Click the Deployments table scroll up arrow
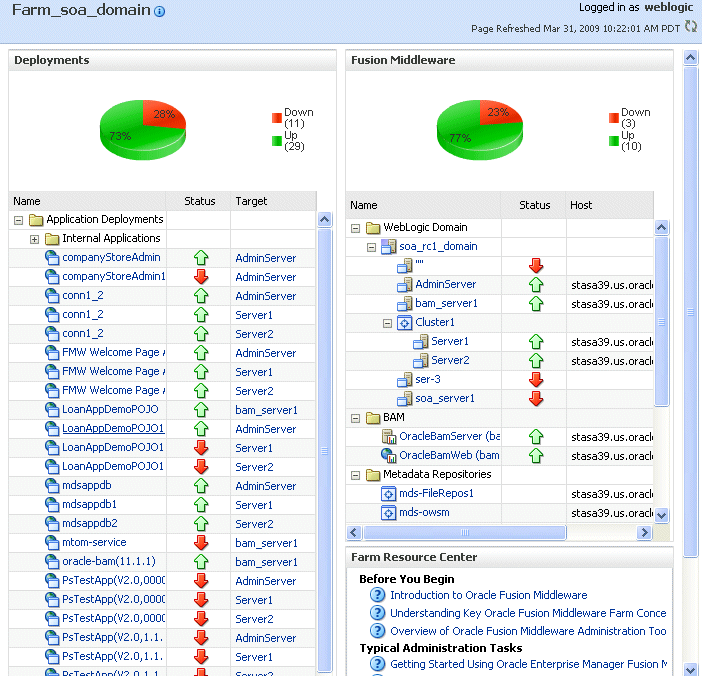Image resolution: width=702 pixels, height=676 pixels. [x=325, y=219]
